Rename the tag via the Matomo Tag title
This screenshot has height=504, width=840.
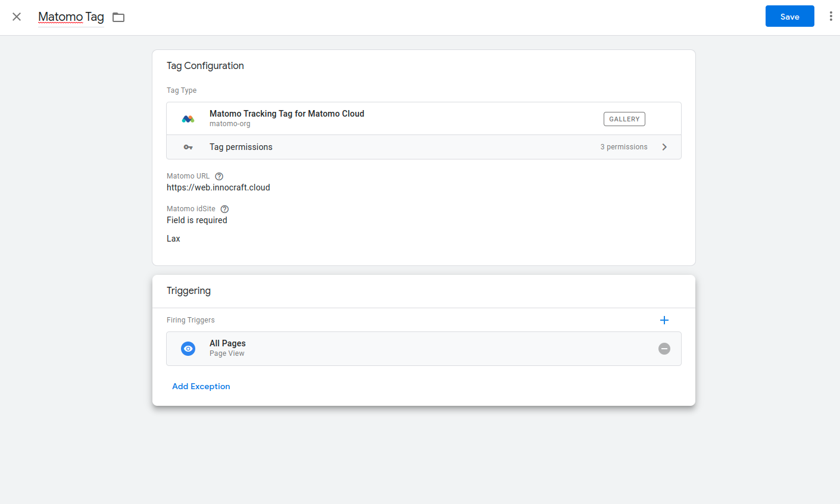point(71,17)
